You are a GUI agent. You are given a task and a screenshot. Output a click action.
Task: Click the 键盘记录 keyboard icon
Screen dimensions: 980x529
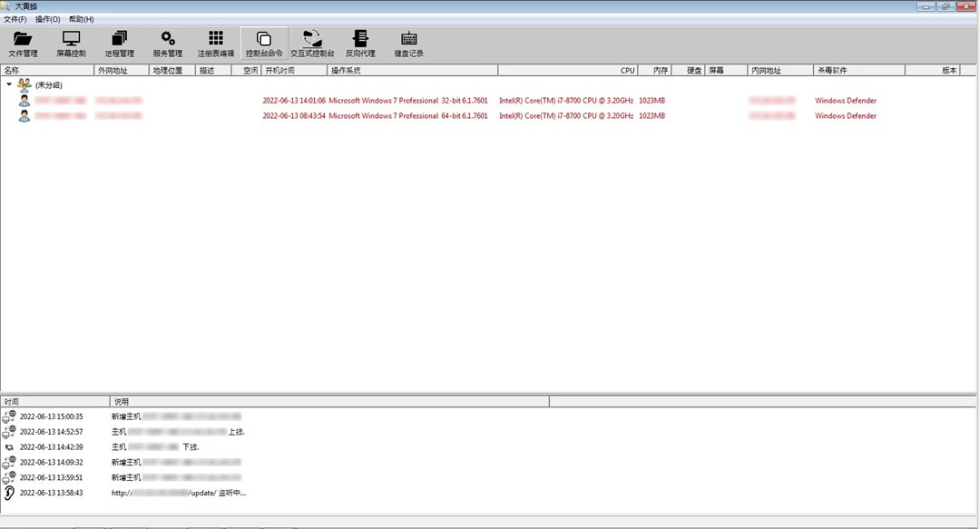[408, 43]
